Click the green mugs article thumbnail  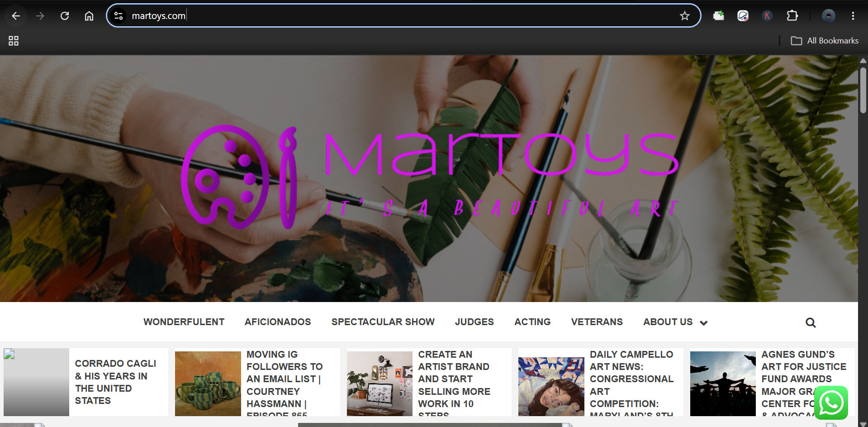tap(208, 384)
